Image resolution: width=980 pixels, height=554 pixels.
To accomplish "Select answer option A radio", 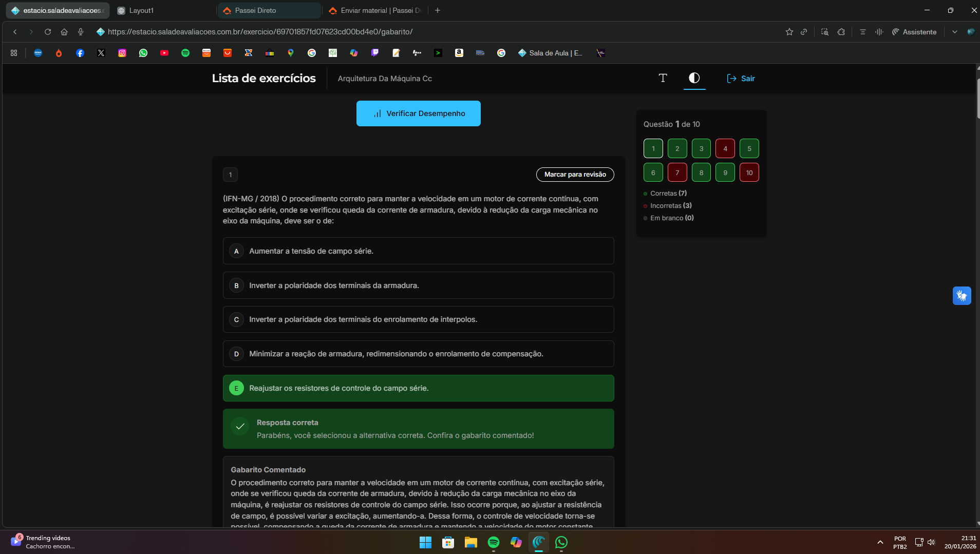I will (236, 251).
